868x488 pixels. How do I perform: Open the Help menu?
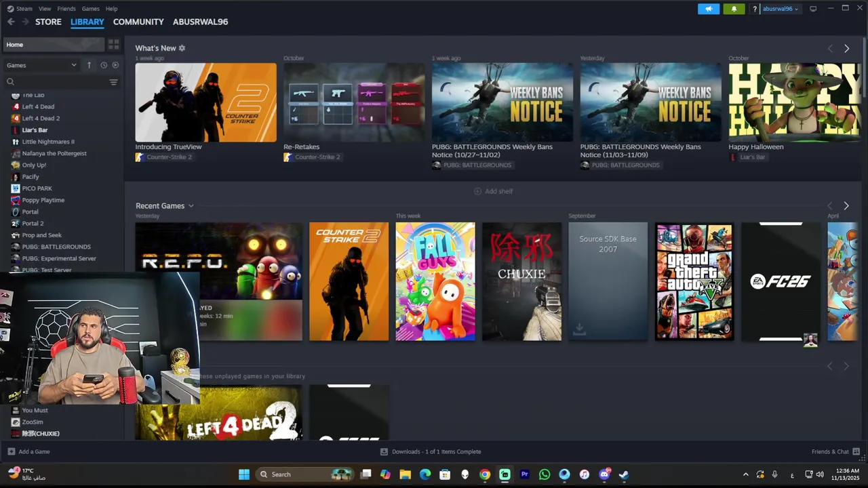point(112,9)
